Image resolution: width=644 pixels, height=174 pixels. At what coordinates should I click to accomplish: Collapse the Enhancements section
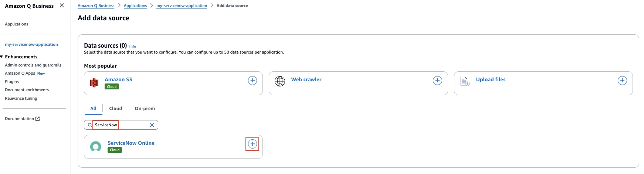(x=1, y=57)
